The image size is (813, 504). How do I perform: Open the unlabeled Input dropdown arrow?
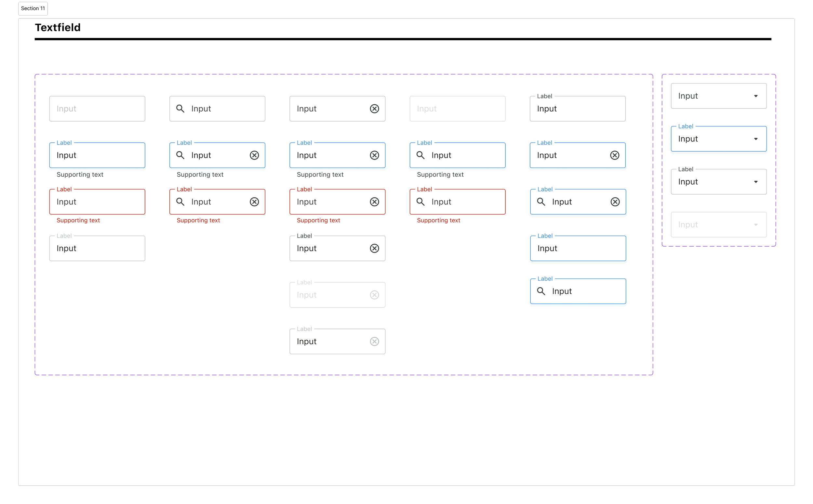[756, 96]
